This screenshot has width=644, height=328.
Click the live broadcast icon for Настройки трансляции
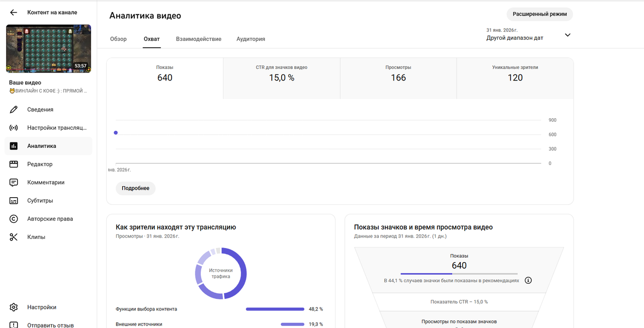click(14, 128)
